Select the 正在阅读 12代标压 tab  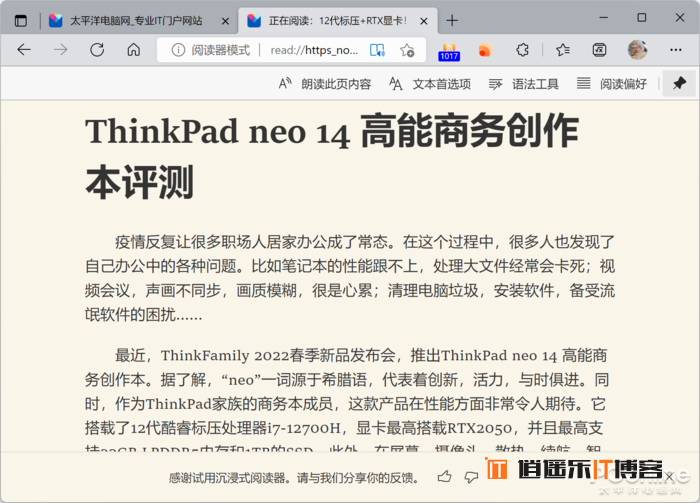pos(338,21)
